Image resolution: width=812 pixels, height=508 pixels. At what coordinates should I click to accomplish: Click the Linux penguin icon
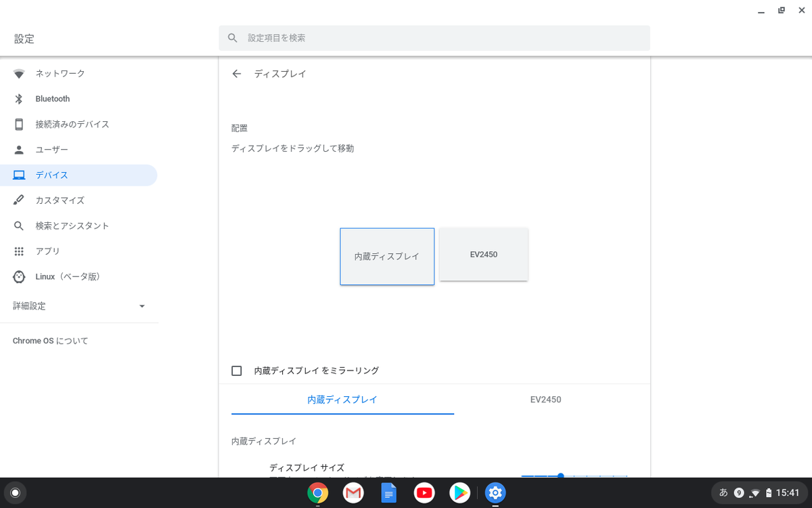pyautogui.click(x=19, y=276)
